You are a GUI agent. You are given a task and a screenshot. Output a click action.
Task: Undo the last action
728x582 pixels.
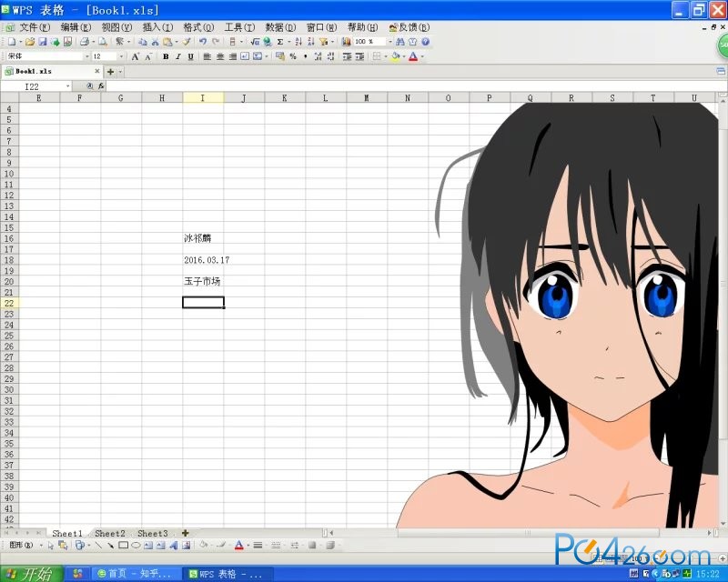pyautogui.click(x=203, y=42)
